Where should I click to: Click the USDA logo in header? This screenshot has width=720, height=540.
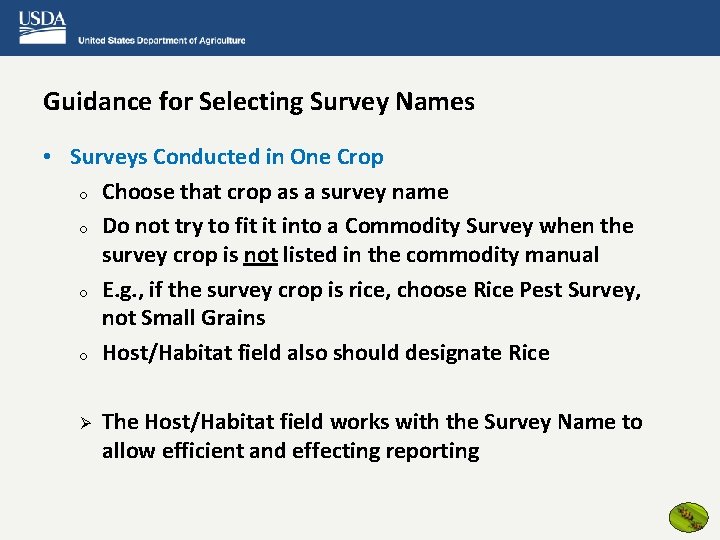pos(42,28)
